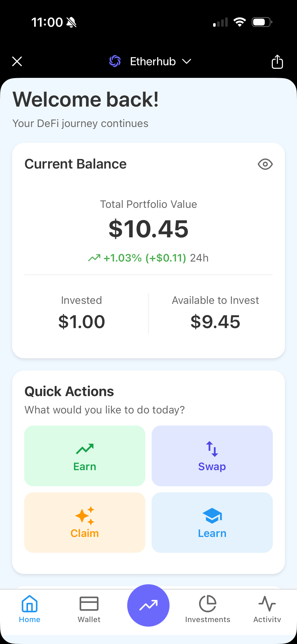The width and height of the screenshot is (297, 644).
Task: Tap the Learn graduation cap icon
Action: tap(212, 516)
